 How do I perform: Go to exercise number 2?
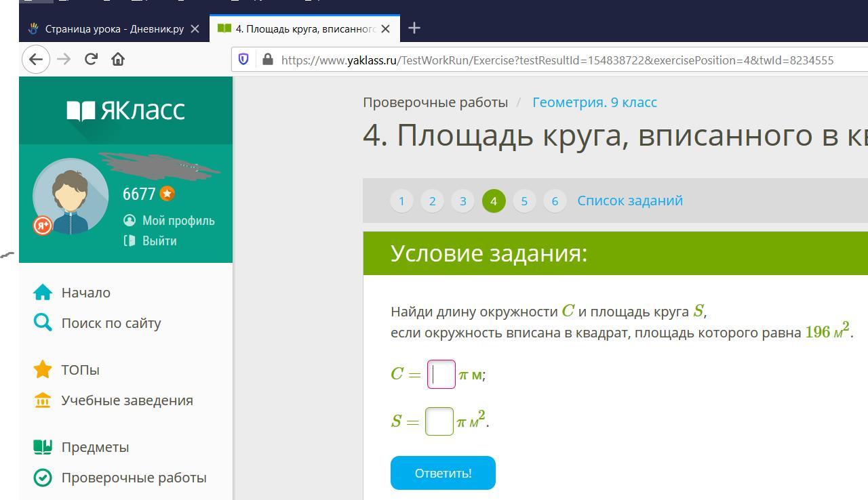coord(432,201)
